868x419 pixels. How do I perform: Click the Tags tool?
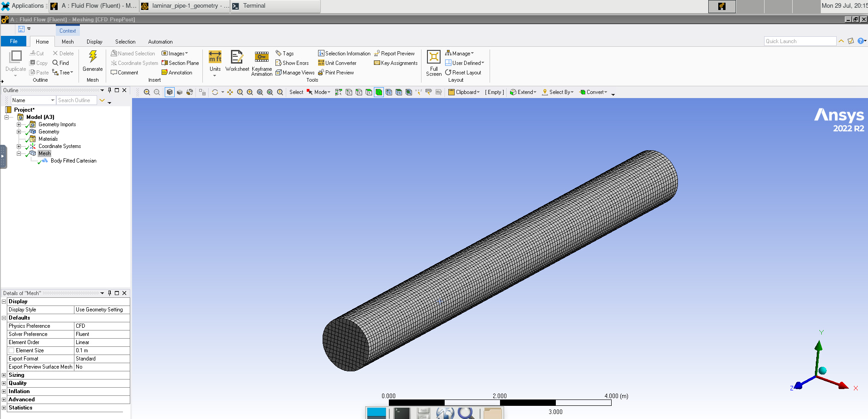tap(284, 54)
